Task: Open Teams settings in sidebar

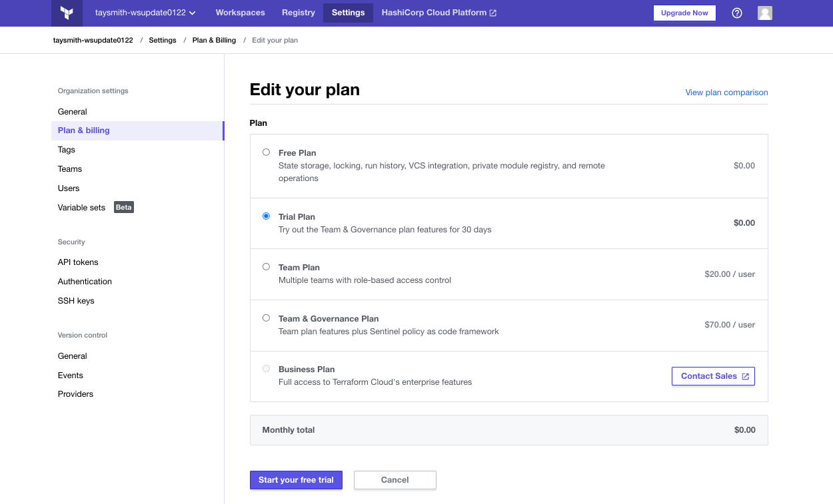Action: coord(70,169)
